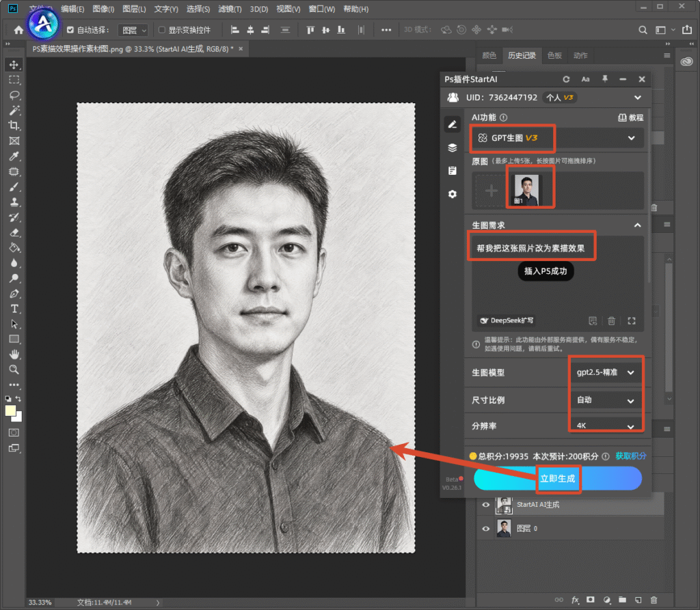Select the Rectangular Marquee tool
The width and height of the screenshot is (700, 610).
tap(14, 80)
